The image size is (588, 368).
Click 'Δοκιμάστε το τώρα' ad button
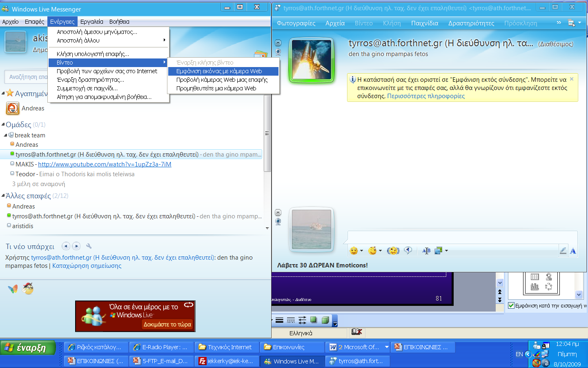[167, 324]
